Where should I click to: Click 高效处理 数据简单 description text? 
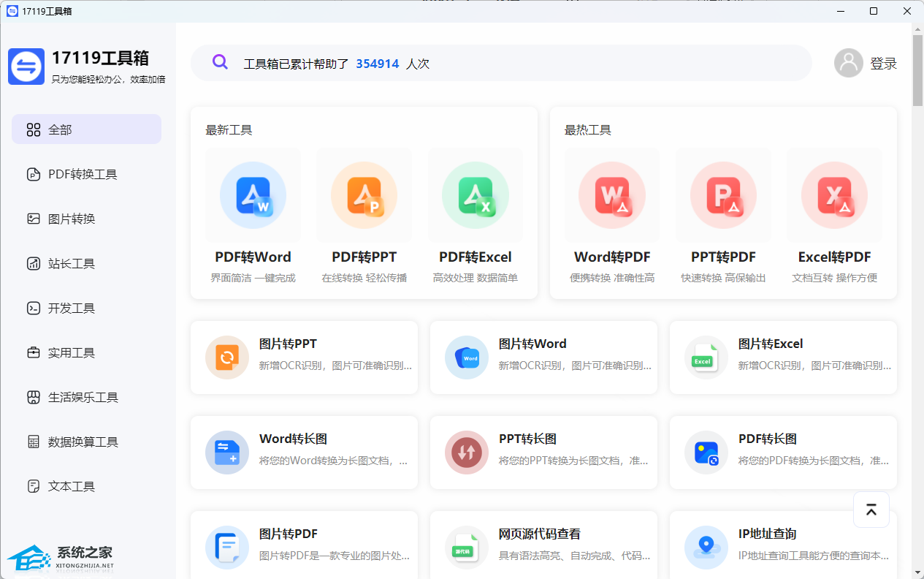pyautogui.click(x=476, y=278)
